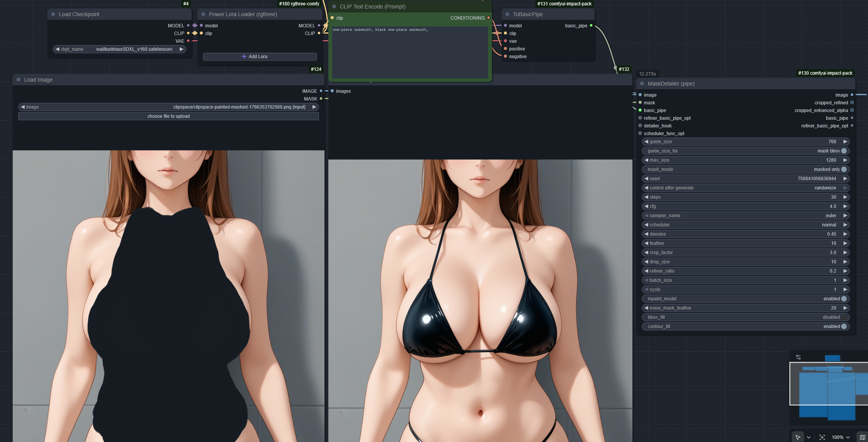This screenshot has width=868, height=442.
Task: Toggle the bbox_fill switch
Action: 844,317
